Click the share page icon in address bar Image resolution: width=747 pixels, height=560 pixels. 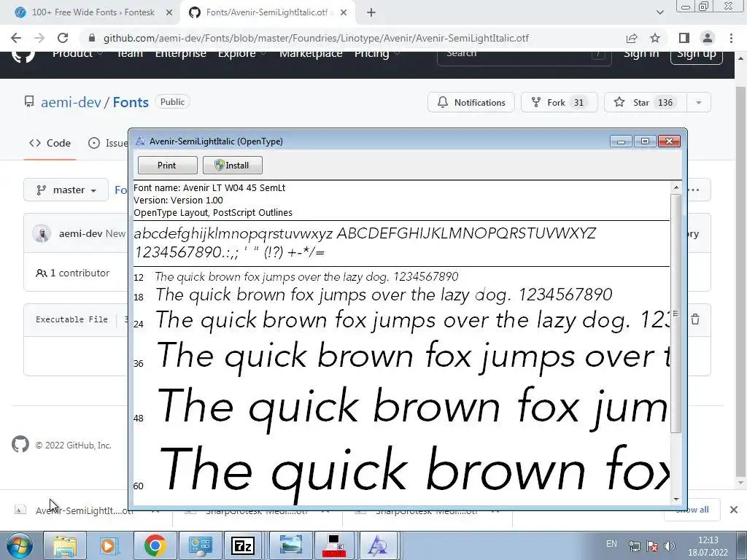(x=632, y=38)
